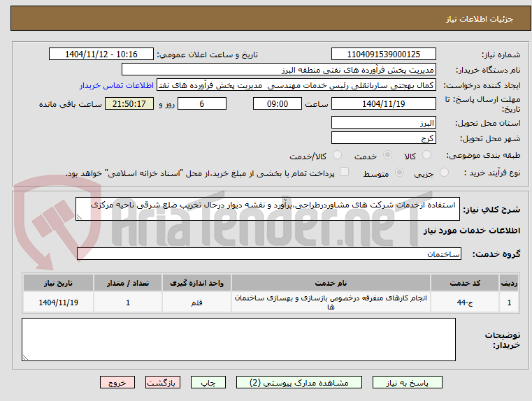Viewport: 532px width, 401px height.
Task: Click the خروج exit button
Action: point(117,382)
